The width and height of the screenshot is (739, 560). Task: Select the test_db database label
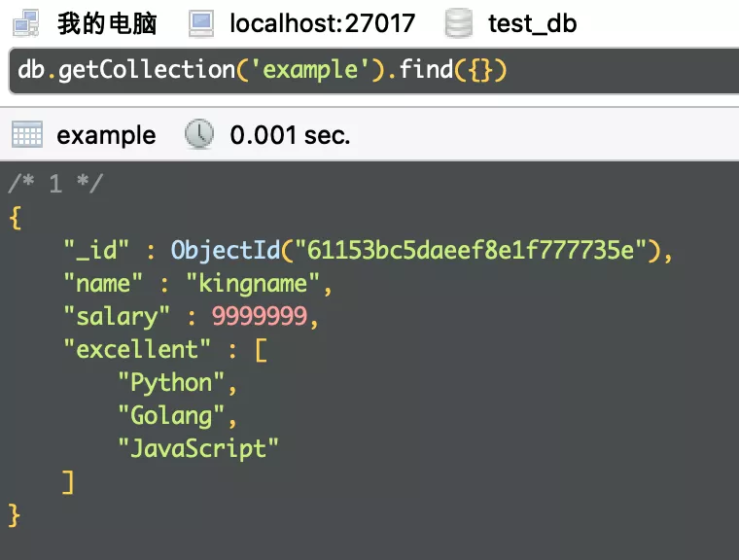tap(532, 22)
